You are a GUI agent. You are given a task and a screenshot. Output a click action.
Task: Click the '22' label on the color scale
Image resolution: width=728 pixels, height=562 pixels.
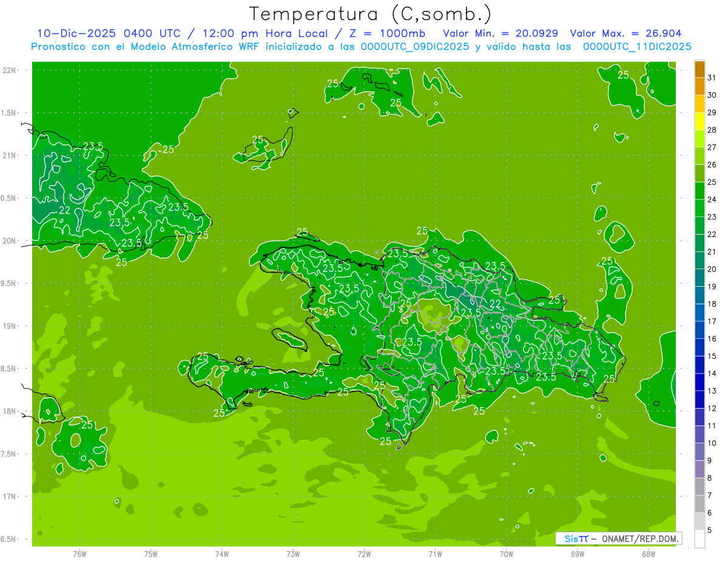tap(712, 234)
